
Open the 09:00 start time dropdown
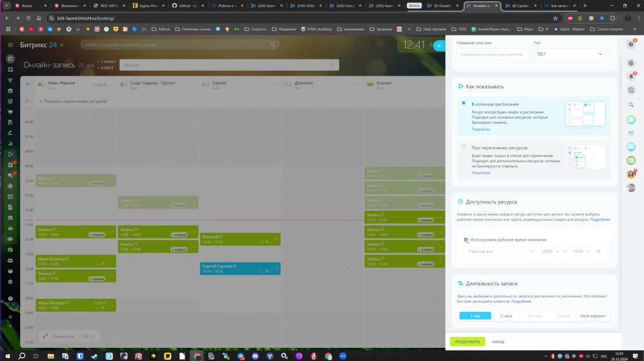(550, 252)
